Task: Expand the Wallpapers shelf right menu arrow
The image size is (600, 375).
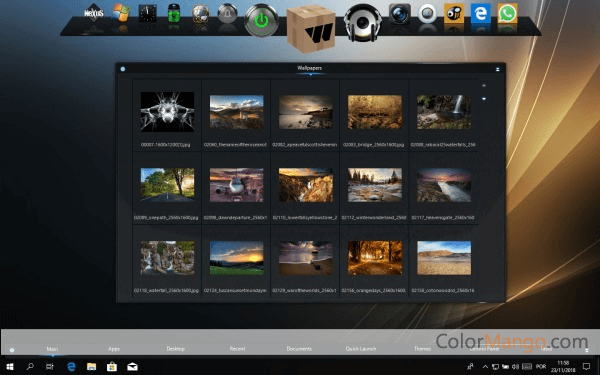Action: (x=497, y=69)
